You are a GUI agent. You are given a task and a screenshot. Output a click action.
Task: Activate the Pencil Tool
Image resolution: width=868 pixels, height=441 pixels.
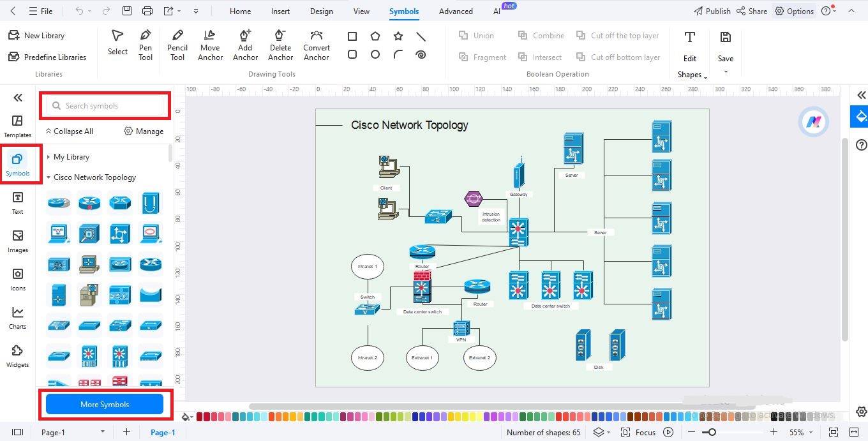pos(177,45)
